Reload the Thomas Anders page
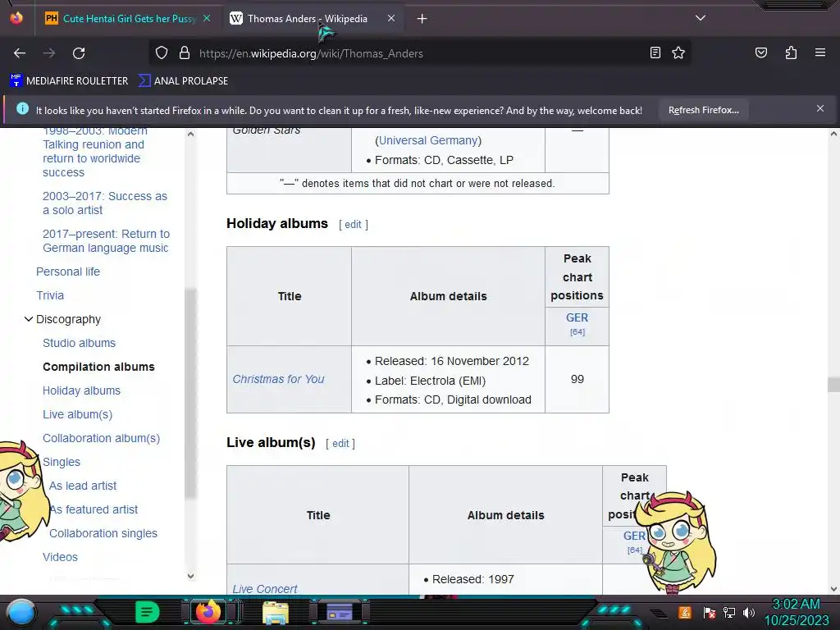 tap(79, 53)
